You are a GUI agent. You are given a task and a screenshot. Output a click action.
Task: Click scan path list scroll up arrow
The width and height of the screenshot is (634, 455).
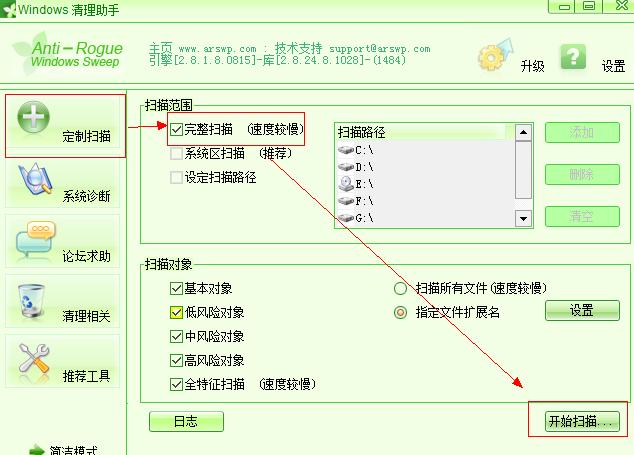pyautogui.click(x=523, y=132)
